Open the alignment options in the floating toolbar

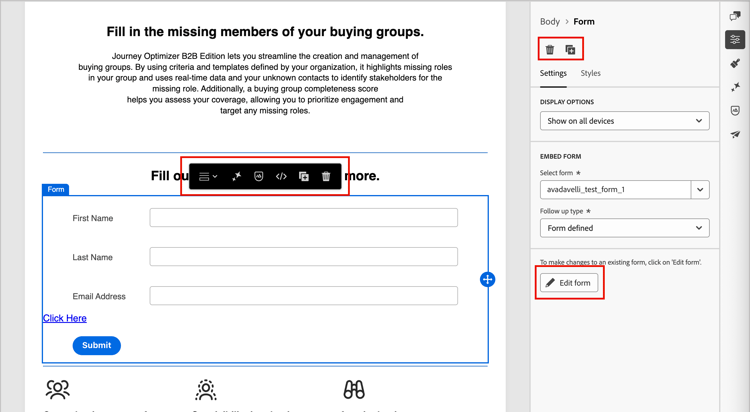pyautogui.click(x=208, y=177)
